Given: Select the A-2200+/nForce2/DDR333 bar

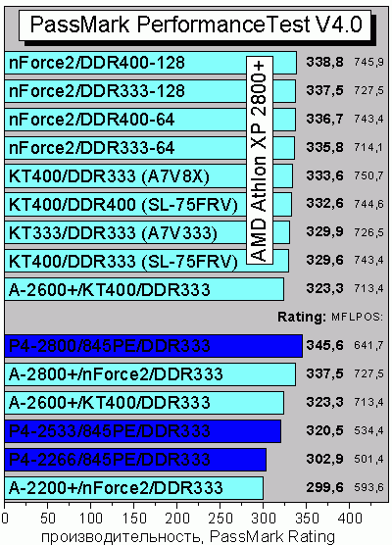Looking at the screenshot, I should click(134, 488).
